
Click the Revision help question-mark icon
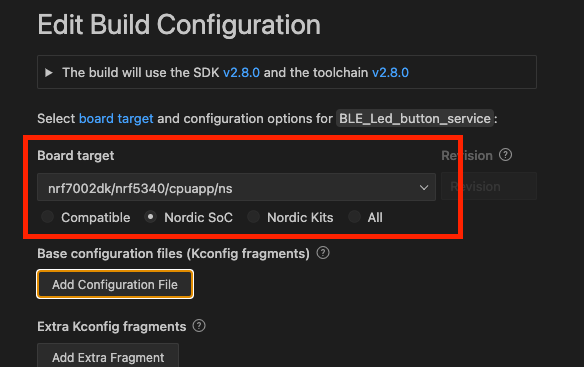pos(505,155)
